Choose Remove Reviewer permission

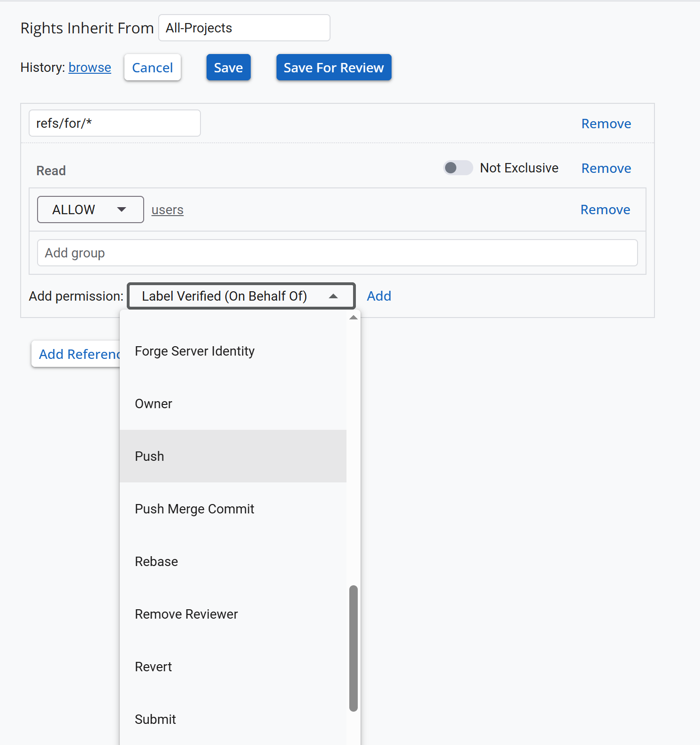click(233, 614)
